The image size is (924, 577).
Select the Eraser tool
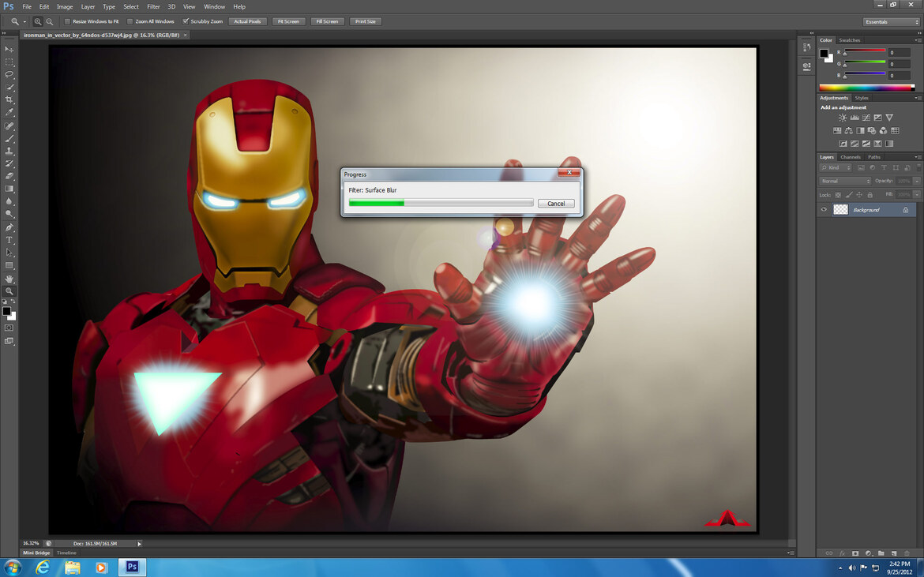(x=9, y=176)
